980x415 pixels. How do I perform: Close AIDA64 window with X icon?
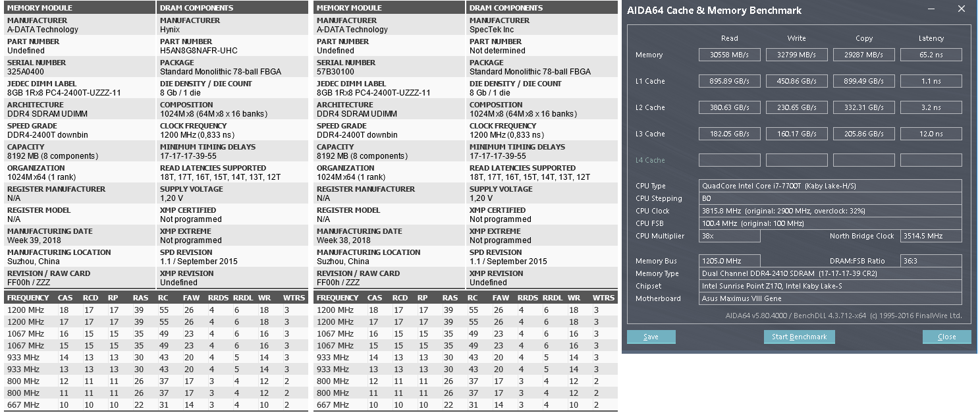[x=962, y=9]
